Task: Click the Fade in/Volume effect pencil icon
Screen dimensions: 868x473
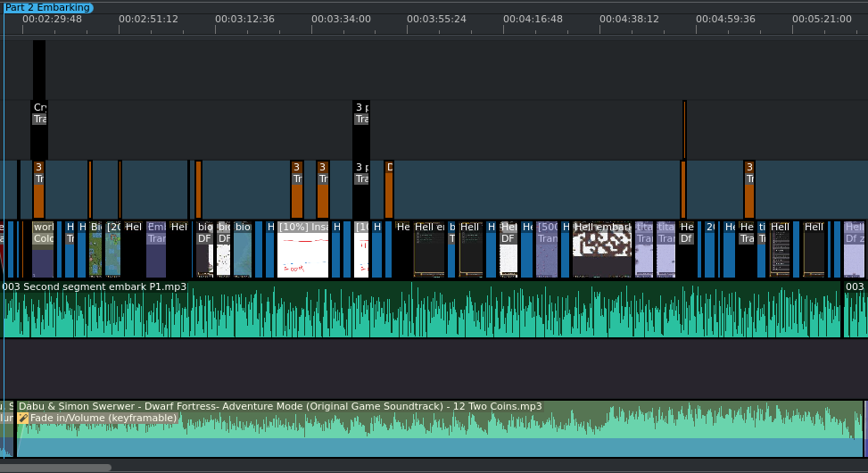Action: pos(22,419)
